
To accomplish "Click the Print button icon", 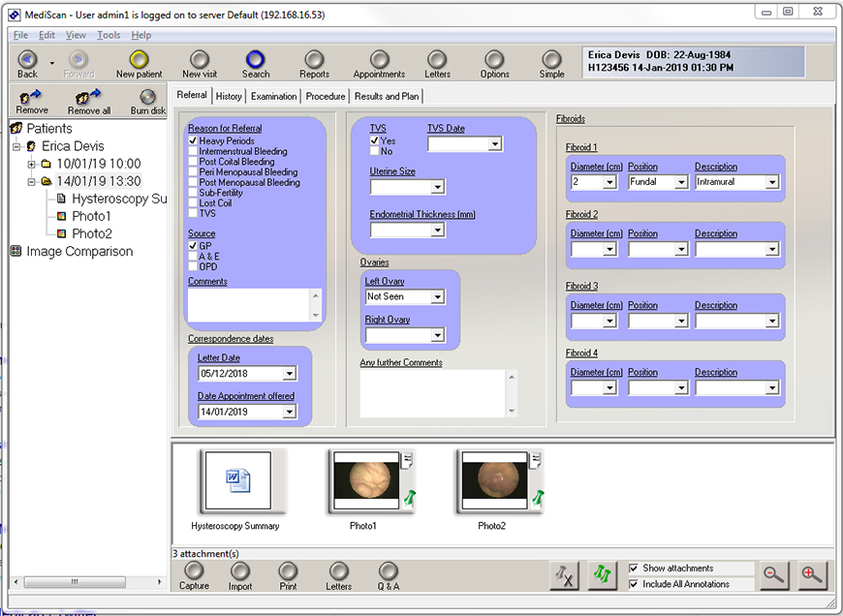I will (288, 570).
